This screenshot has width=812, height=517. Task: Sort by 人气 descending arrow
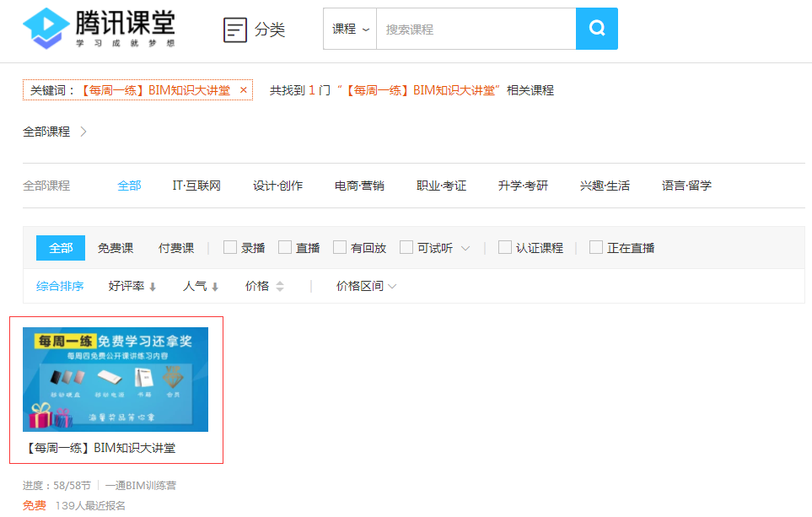pos(215,287)
